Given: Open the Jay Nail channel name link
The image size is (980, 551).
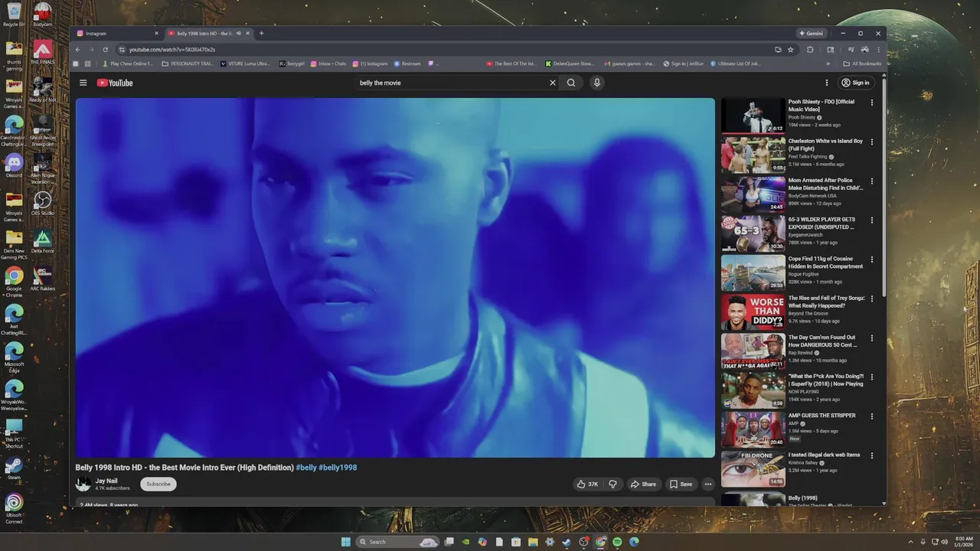Looking at the screenshot, I should [106, 481].
